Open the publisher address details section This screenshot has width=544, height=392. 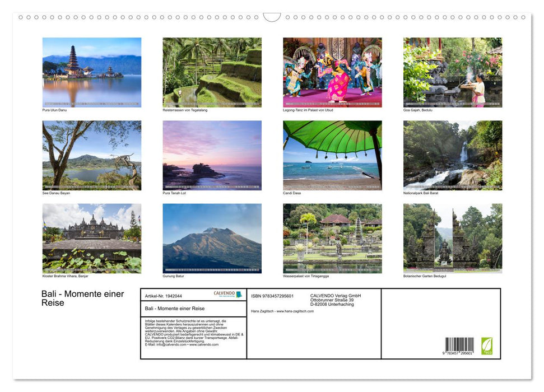[x=334, y=300]
